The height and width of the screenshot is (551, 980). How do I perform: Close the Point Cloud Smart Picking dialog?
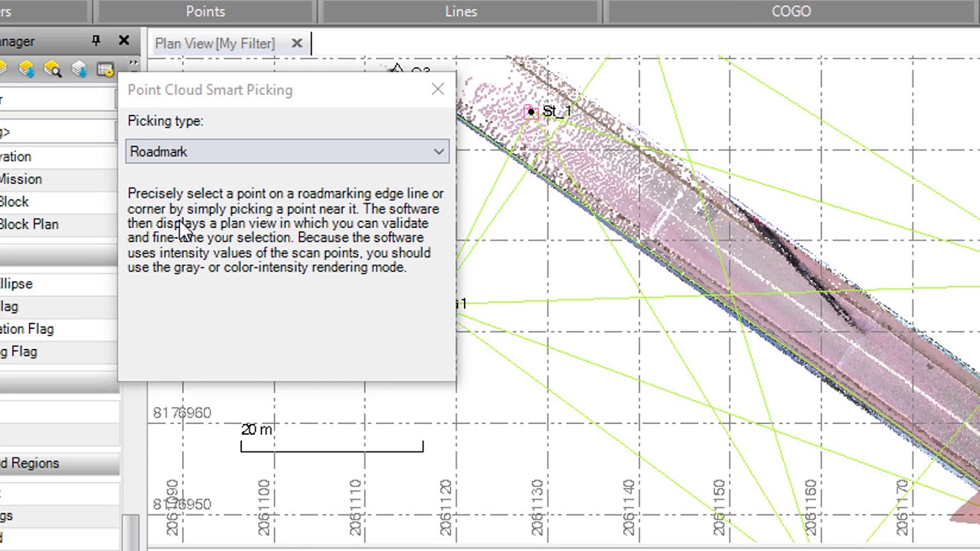pyautogui.click(x=437, y=90)
